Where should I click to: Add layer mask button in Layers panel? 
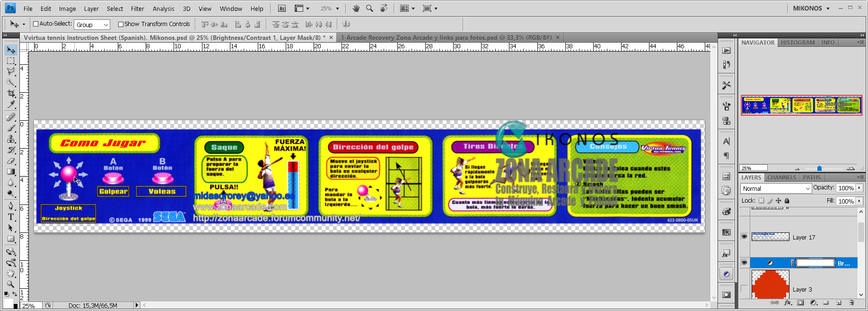(800, 302)
